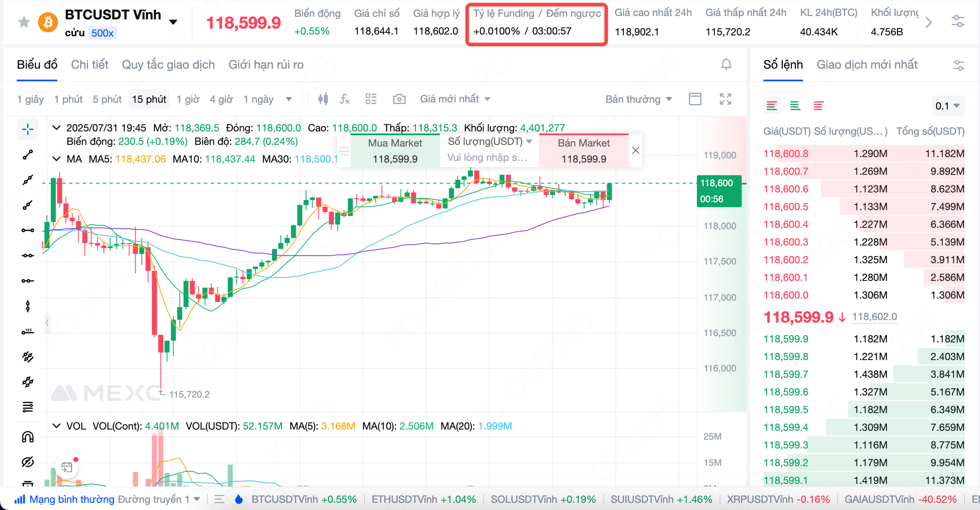This screenshot has width=980, height=510.
Task: Select the 15 phút timeframe
Action: 149,99
